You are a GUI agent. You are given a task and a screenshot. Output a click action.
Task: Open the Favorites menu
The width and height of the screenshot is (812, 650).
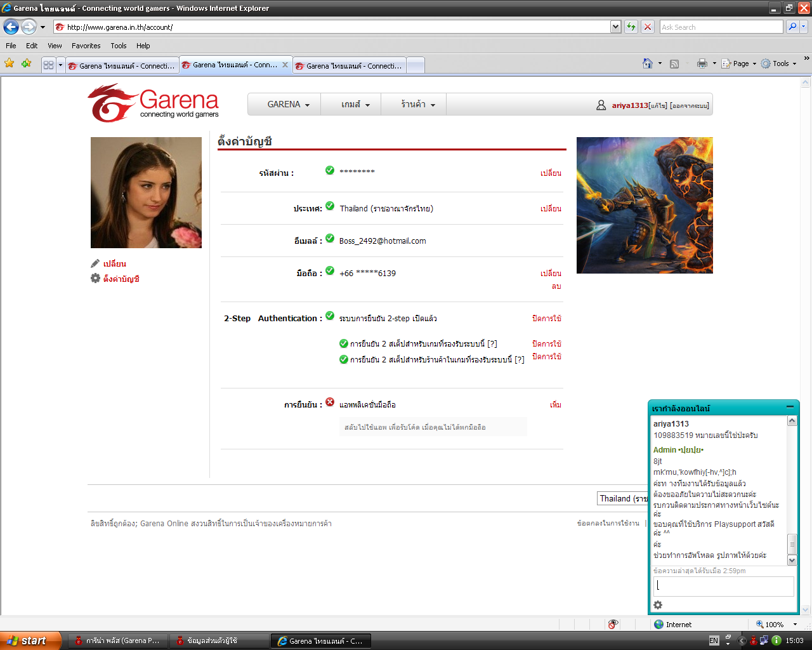(x=86, y=46)
